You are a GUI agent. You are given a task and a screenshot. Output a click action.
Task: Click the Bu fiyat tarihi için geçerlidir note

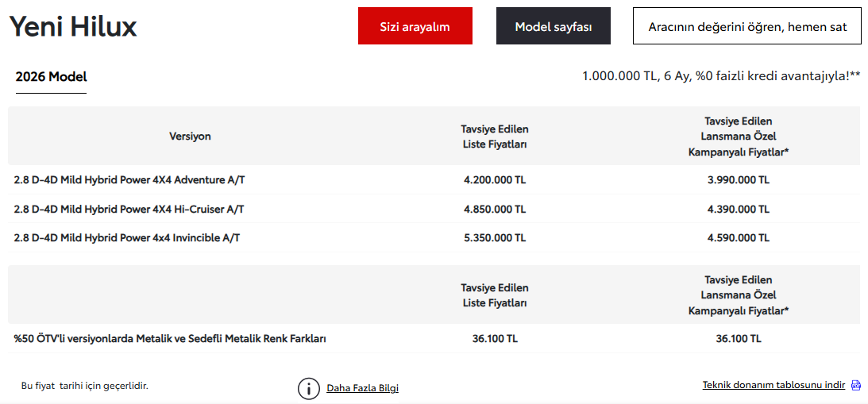[85, 386]
